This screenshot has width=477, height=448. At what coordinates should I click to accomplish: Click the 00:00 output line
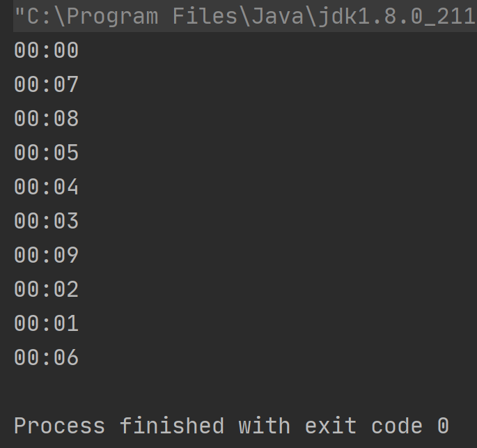coord(46,50)
